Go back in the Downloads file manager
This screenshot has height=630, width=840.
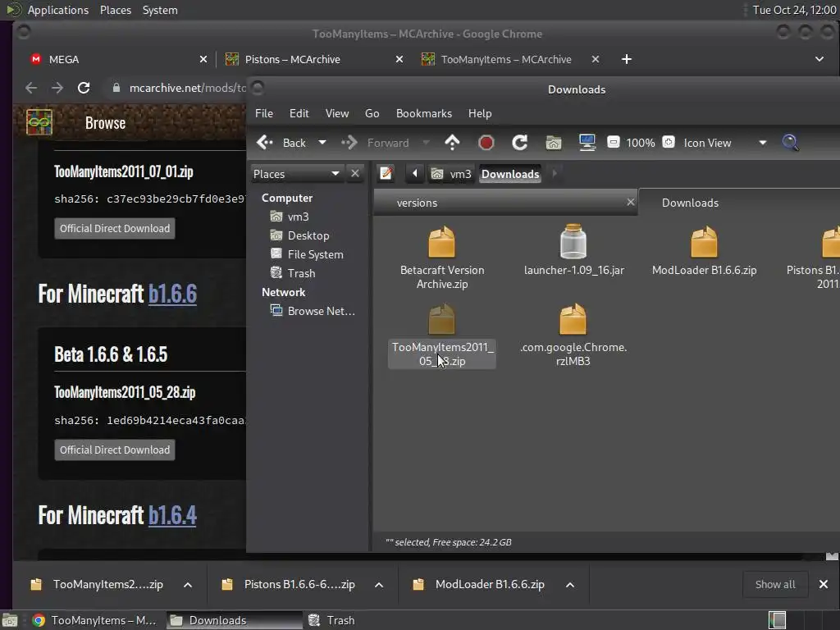click(x=281, y=143)
